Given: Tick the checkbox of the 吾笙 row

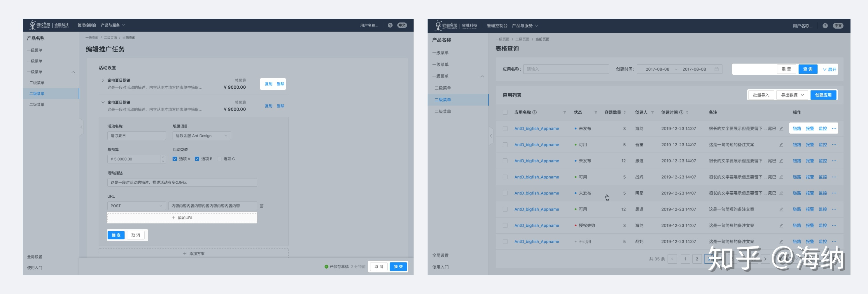Looking at the screenshot, I should point(505,145).
